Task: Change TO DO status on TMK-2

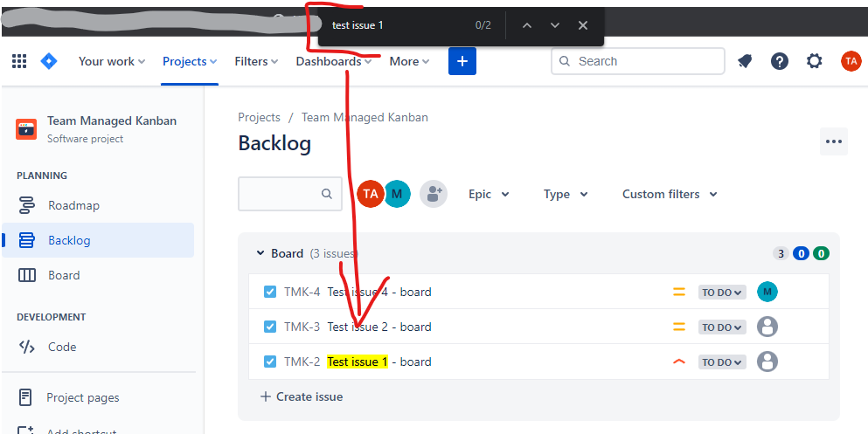Action: click(x=722, y=362)
